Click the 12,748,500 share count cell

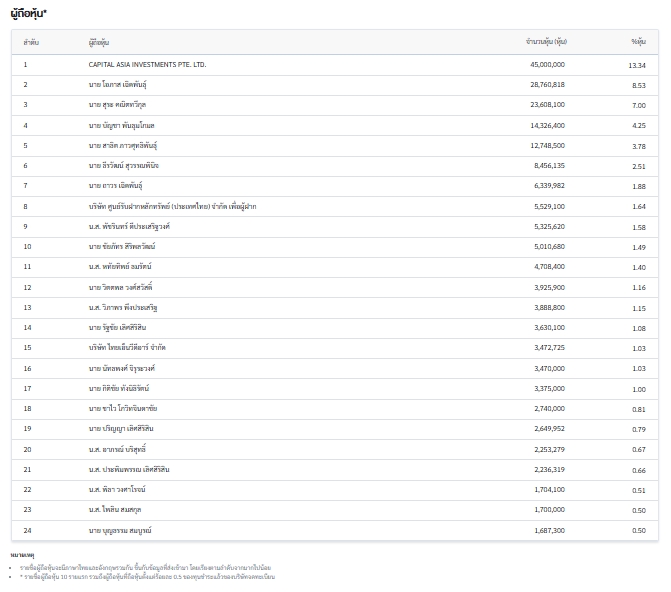point(547,145)
